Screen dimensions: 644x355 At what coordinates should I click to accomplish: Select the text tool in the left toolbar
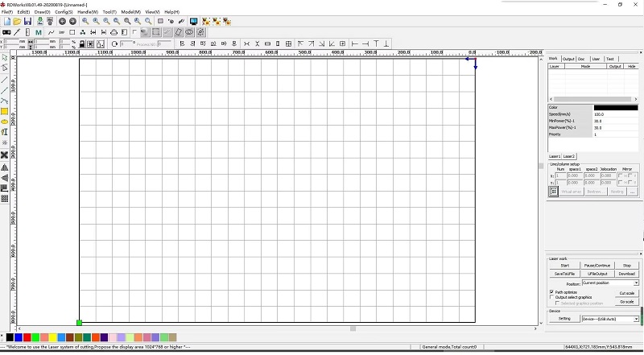(5, 132)
